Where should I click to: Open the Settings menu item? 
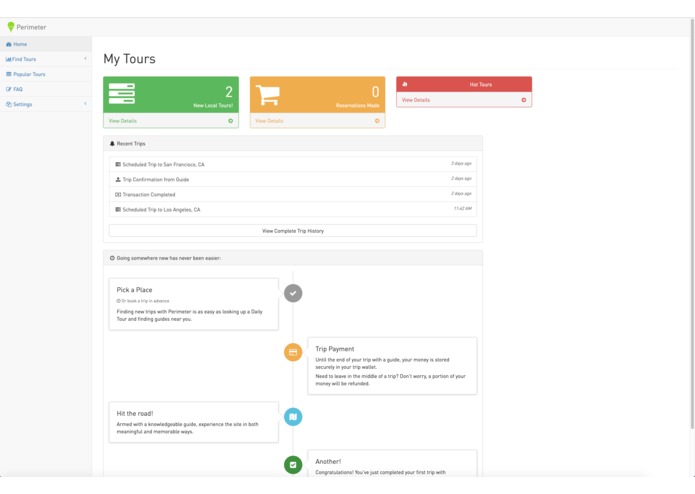(46, 105)
